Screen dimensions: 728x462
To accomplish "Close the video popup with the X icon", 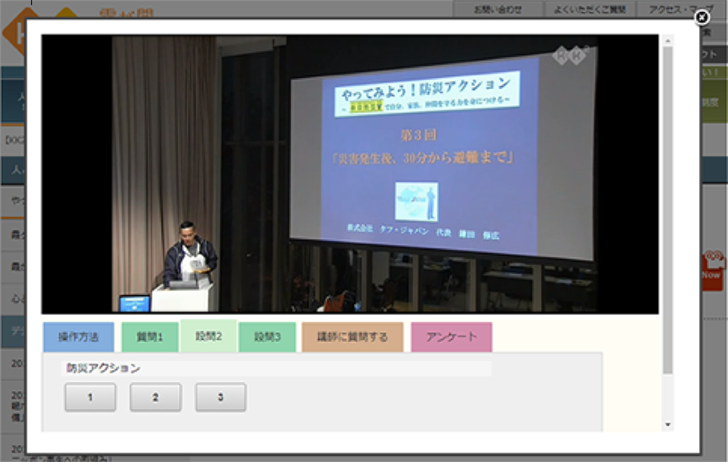I will tap(701, 17).
